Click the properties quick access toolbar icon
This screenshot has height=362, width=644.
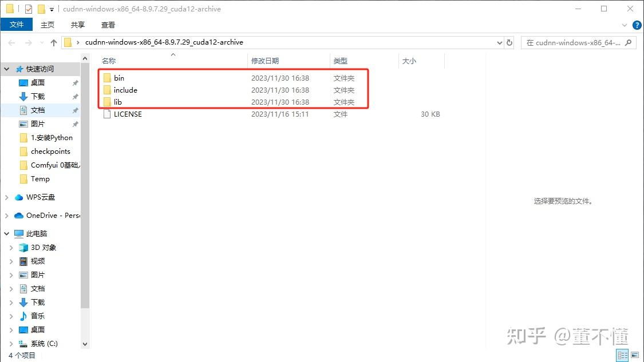(x=29, y=9)
